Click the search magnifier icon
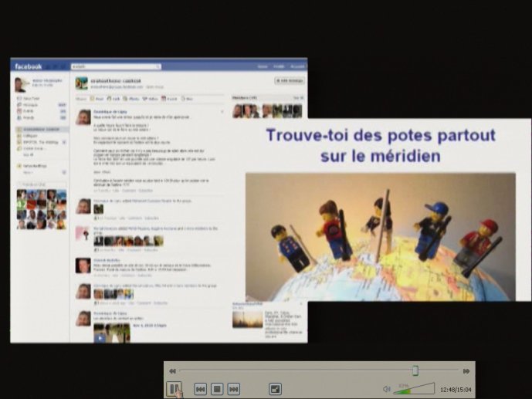Image resolution: width=532 pixels, height=399 pixels. click(x=158, y=67)
